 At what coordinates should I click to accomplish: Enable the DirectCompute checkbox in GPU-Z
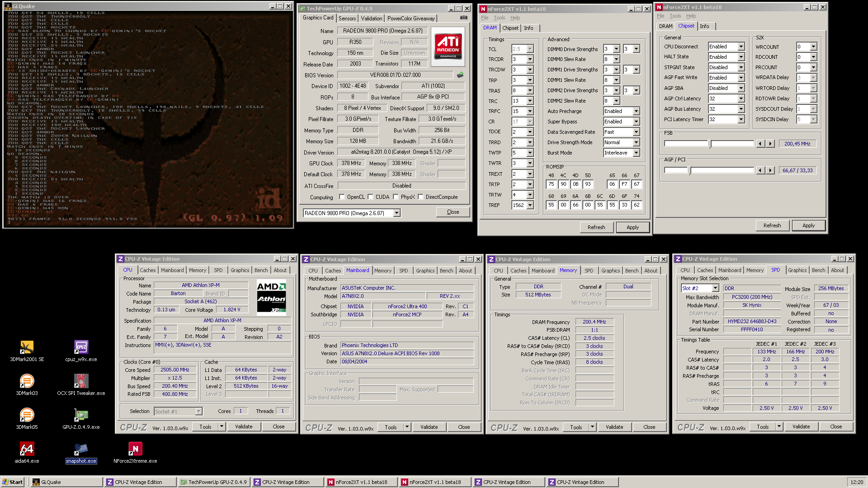click(x=420, y=197)
